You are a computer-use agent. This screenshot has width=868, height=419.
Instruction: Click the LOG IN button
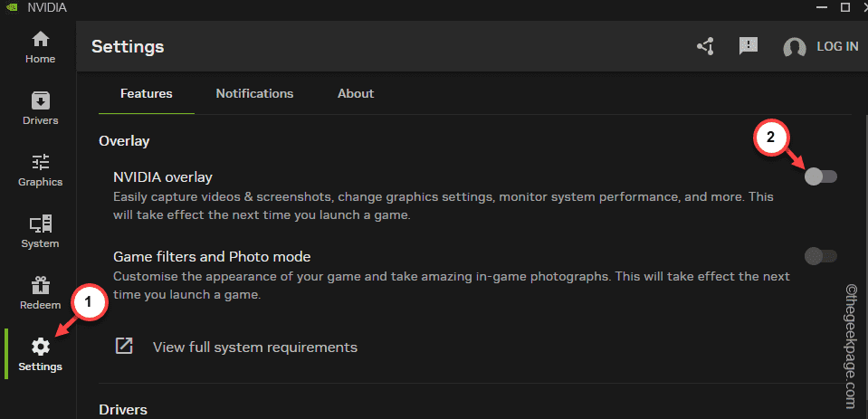(837, 46)
